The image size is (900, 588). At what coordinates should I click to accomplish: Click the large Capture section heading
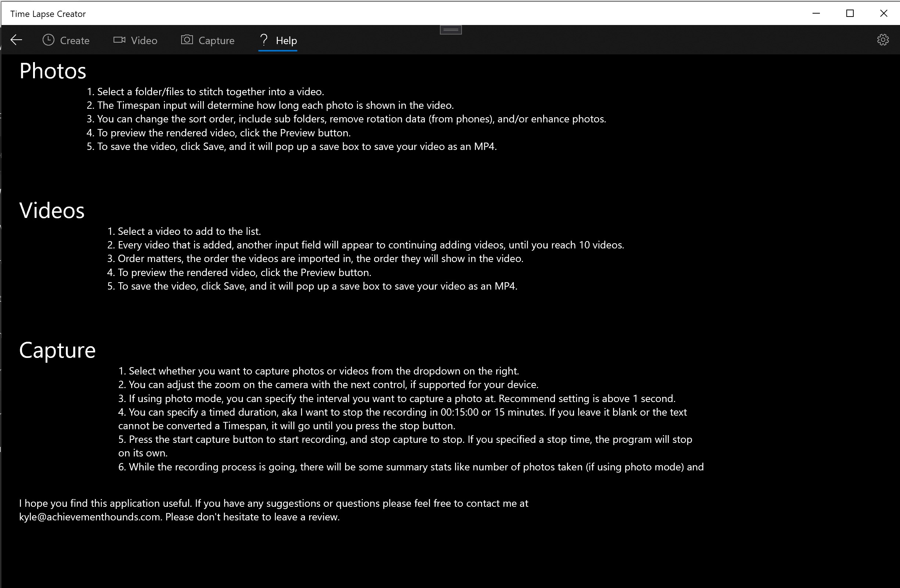tap(57, 350)
